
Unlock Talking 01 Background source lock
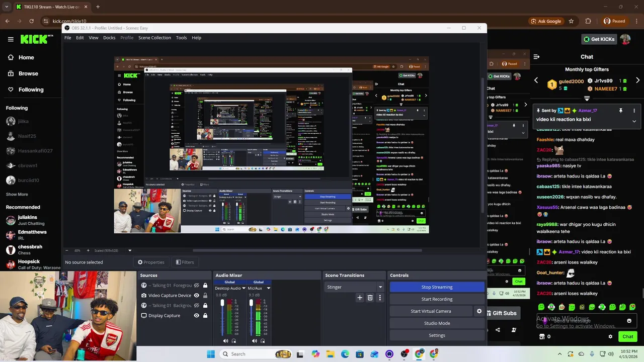tap(205, 306)
